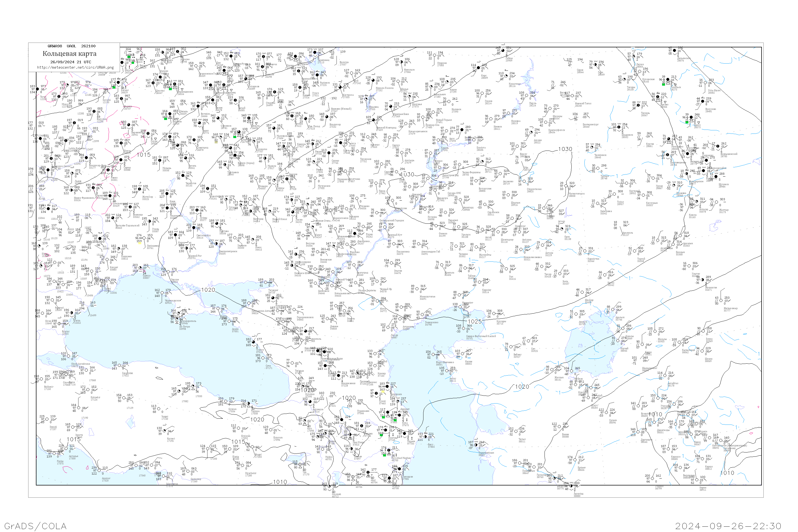Click the 1015 isobar label near Пинск
Image resolution: width=798 pixels, height=532 pixels.
[144, 155]
